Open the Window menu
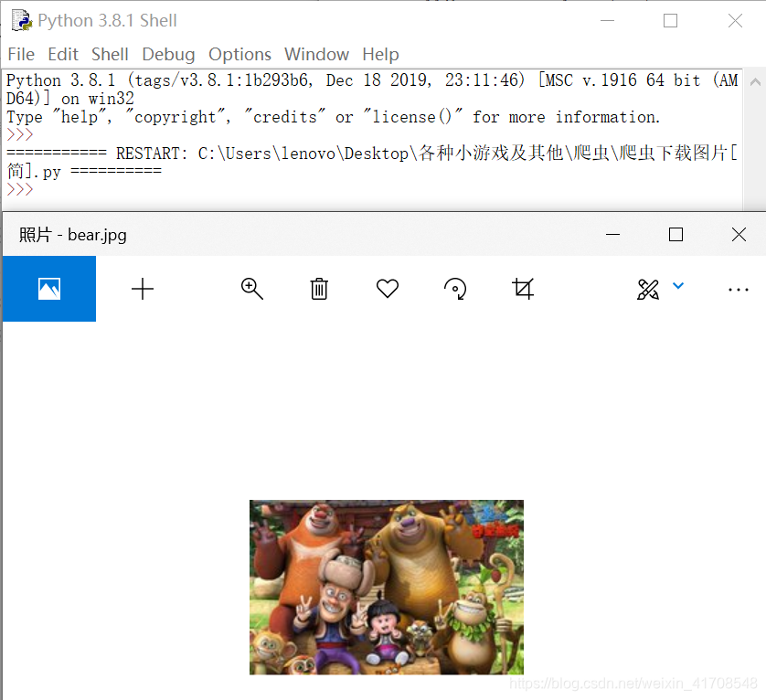 316,54
